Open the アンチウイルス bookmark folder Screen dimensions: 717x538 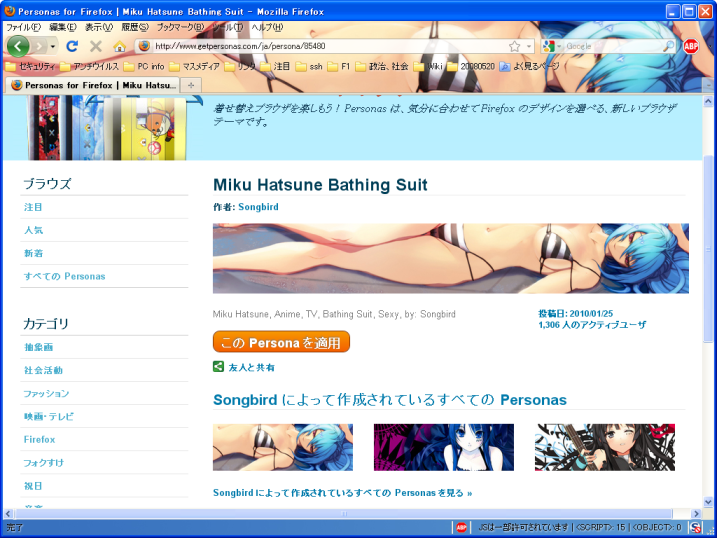(x=90, y=66)
